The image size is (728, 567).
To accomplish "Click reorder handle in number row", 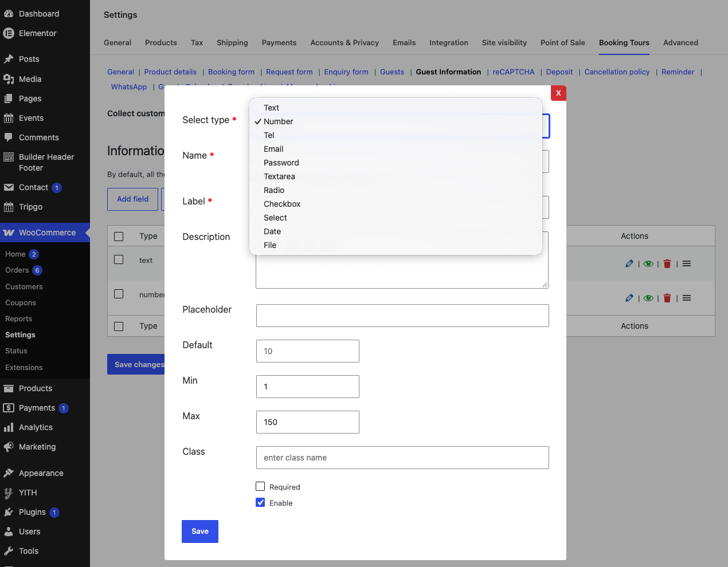I will point(687,298).
